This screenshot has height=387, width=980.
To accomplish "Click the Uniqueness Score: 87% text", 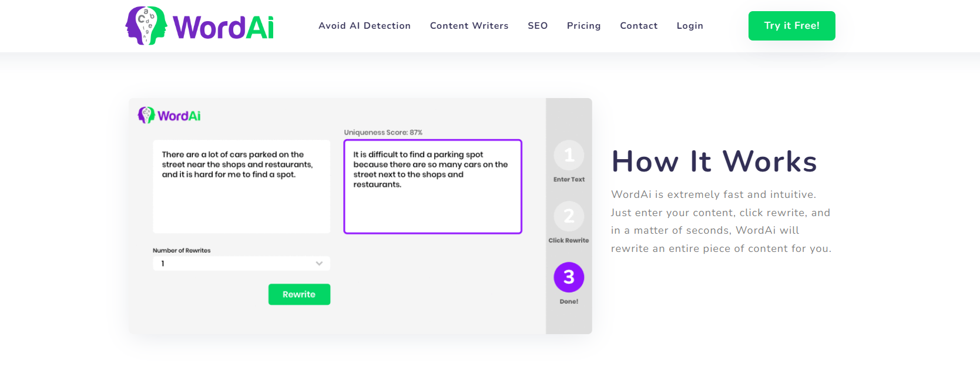I will (x=383, y=133).
